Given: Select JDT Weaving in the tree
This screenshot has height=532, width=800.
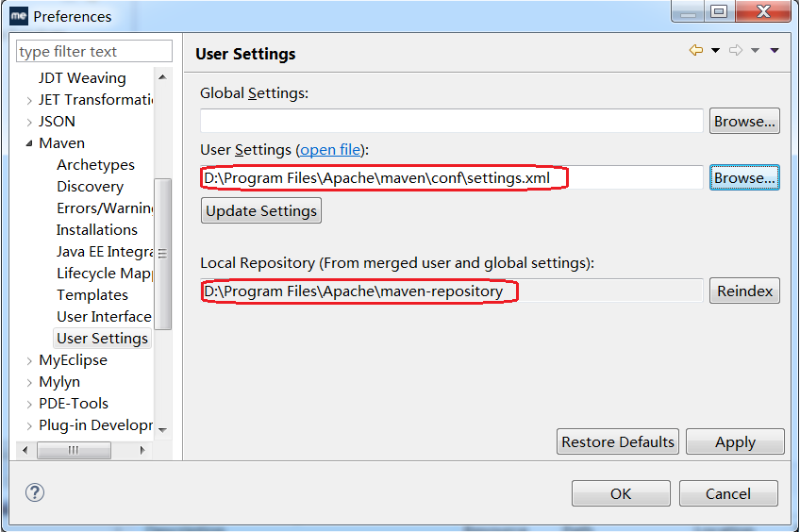Looking at the screenshot, I should 82,78.
